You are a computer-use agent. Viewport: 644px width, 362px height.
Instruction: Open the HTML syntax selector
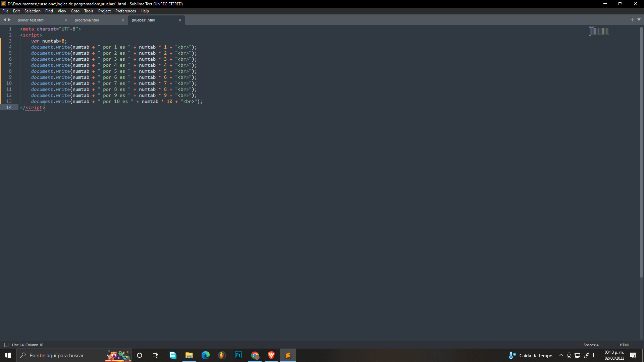625,345
